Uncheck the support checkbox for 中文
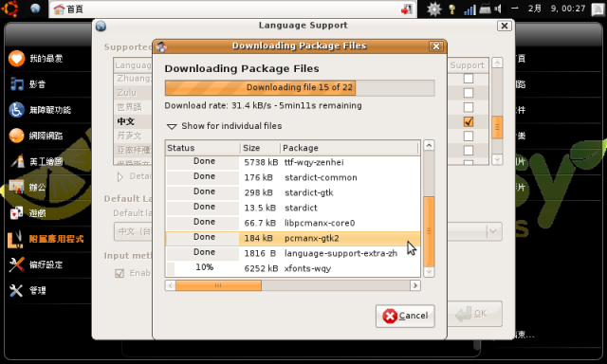 point(469,121)
